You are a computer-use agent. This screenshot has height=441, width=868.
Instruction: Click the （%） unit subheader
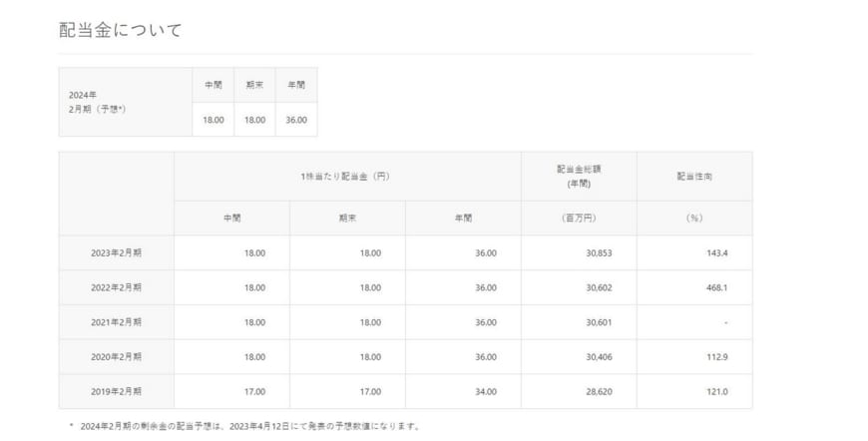click(693, 219)
